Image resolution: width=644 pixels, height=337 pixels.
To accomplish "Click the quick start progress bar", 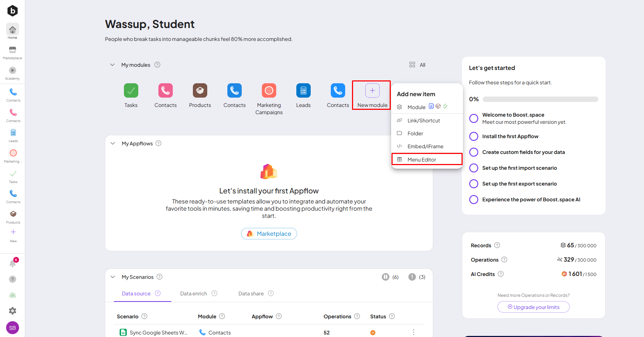I will pyautogui.click(x=540, y=99).
